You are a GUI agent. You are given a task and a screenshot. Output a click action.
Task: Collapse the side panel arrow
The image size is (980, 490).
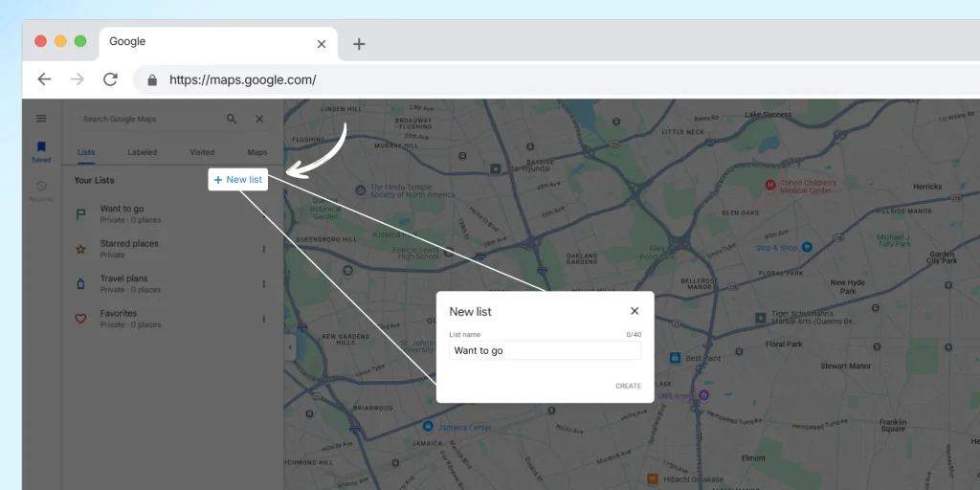coord(289,347)
